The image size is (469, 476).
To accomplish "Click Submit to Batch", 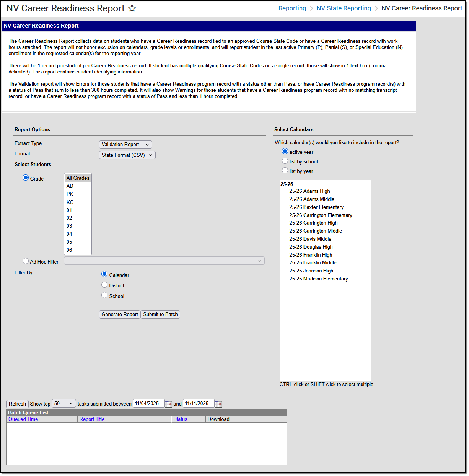I will pyautogui.click(x=160, y=314).
